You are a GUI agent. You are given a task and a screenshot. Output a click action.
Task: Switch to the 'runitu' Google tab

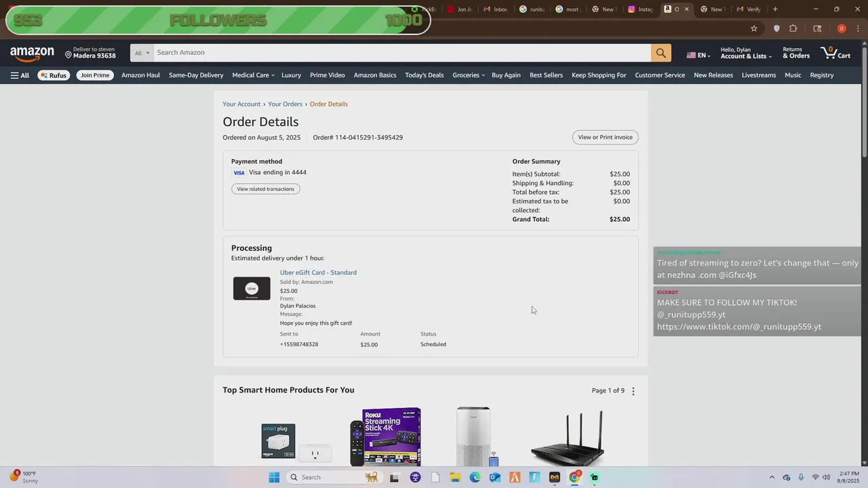tap(532, 9)
